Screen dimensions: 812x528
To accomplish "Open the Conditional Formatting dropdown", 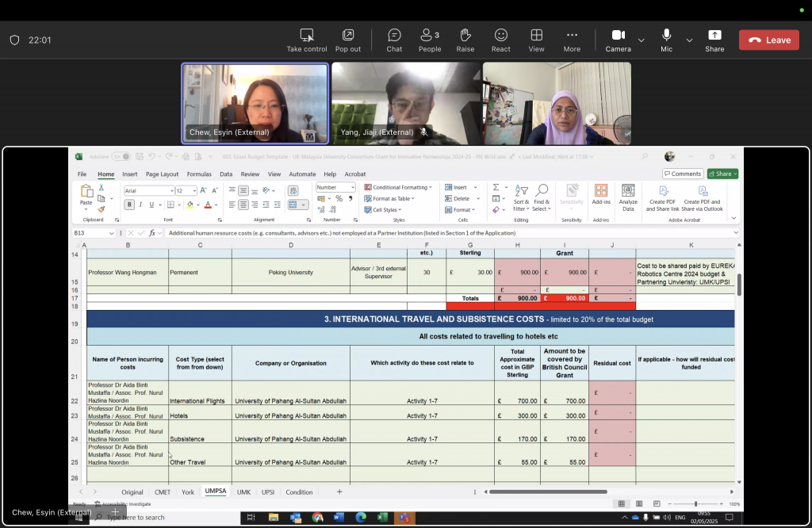I will (398, 187).
